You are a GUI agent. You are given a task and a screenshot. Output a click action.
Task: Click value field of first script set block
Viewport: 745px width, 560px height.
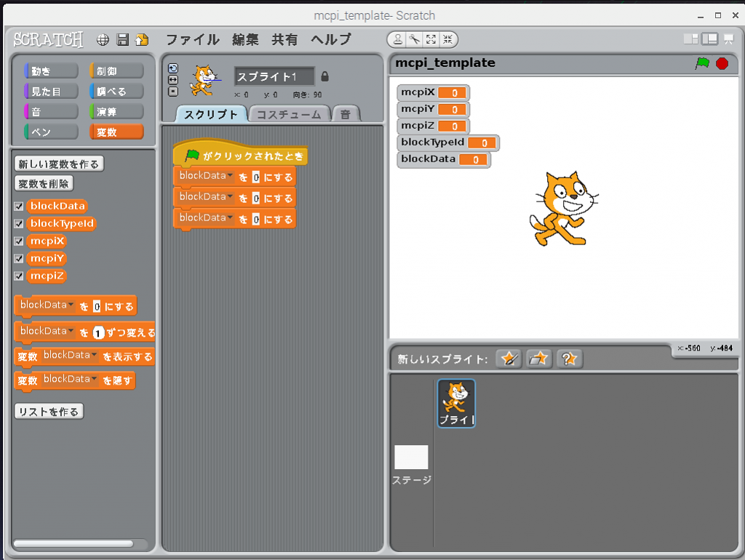[x=256, y=177]
